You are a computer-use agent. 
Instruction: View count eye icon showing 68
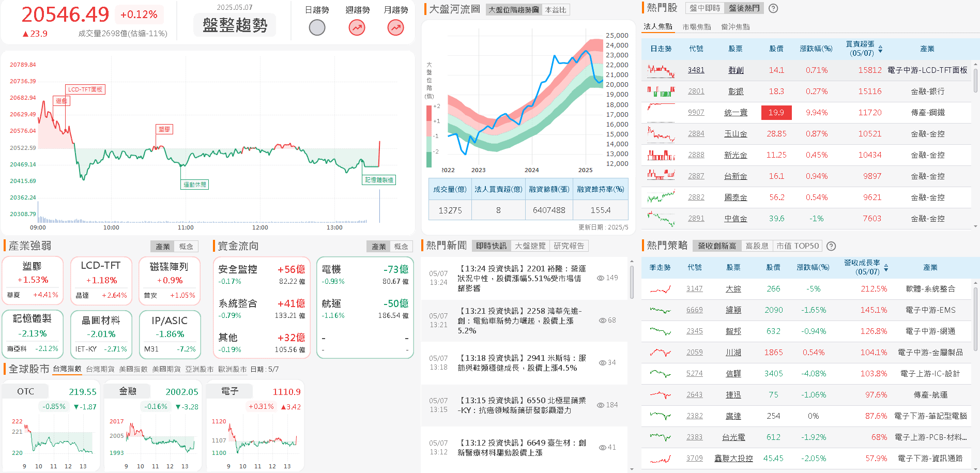click(602, 321)
